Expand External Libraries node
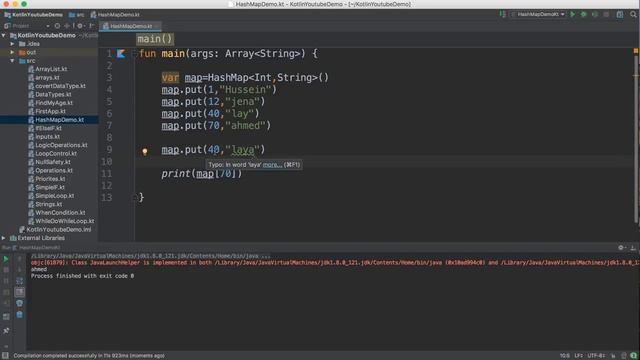The image size is (640, 360). [4, 238]
